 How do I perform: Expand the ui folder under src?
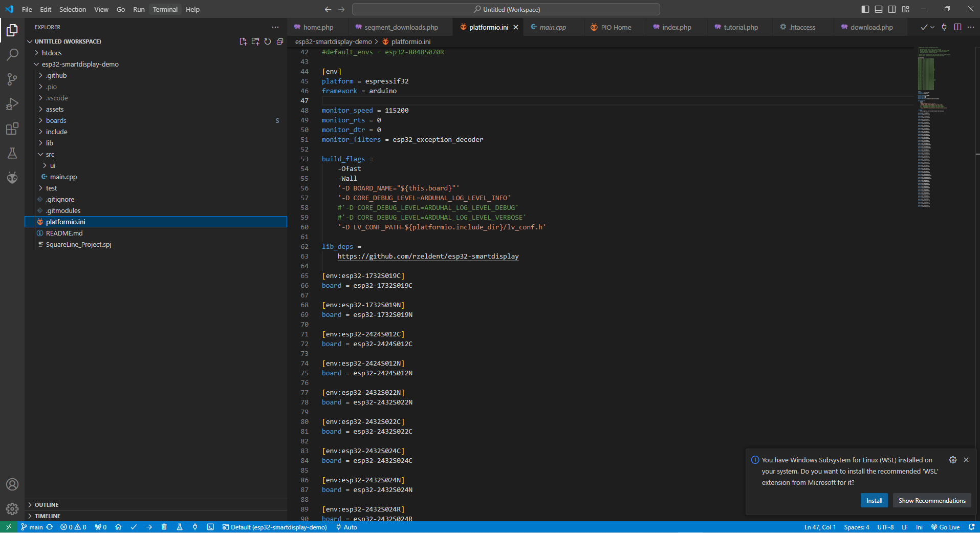click(156, 165)
